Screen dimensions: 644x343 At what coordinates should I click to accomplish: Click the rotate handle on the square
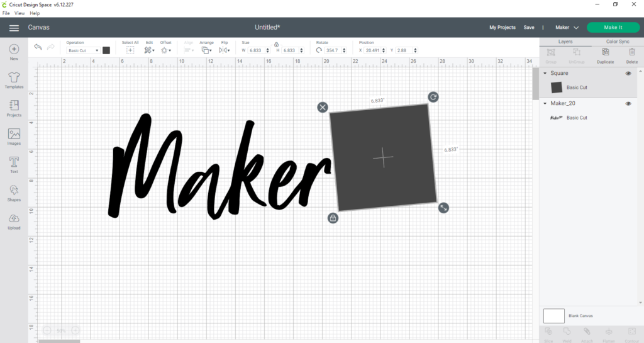433,97
